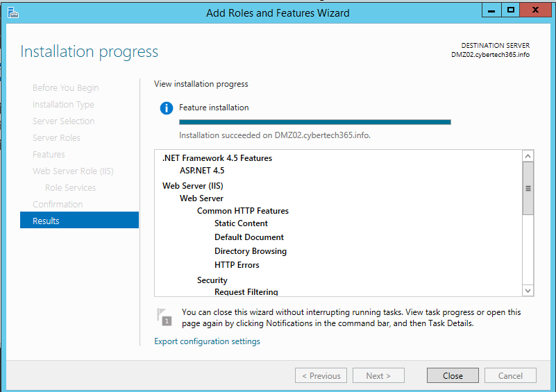This screenshot has height=392, width=556.
Task: Select the Role Services step
Action: [70, 188]
